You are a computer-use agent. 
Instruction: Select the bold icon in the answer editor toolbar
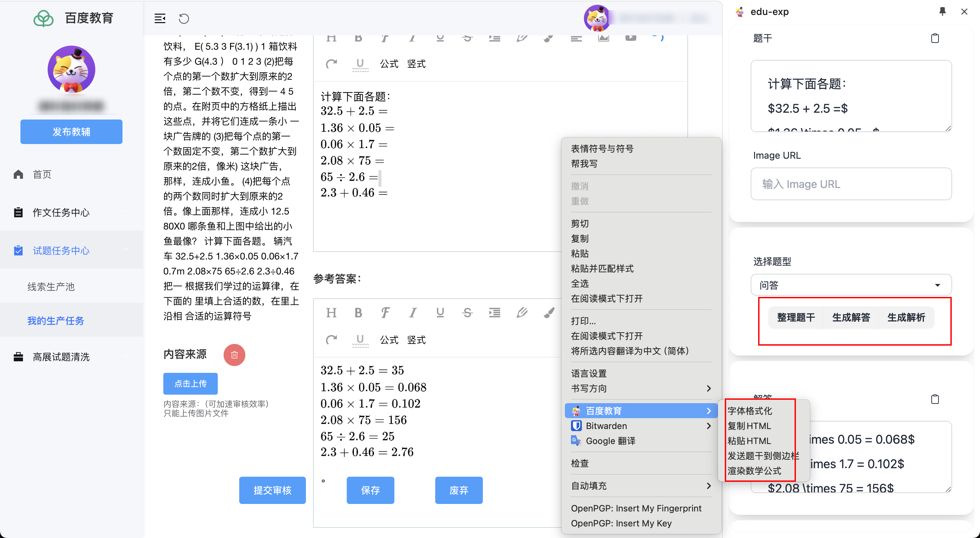(358, 313)
